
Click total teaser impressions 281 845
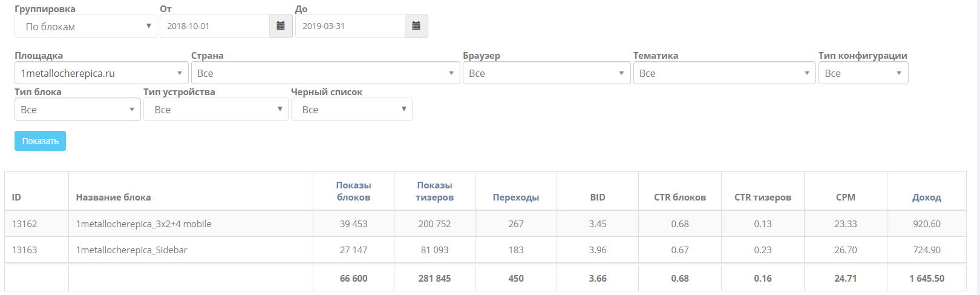pyautogui.click(x=434, y=279)
